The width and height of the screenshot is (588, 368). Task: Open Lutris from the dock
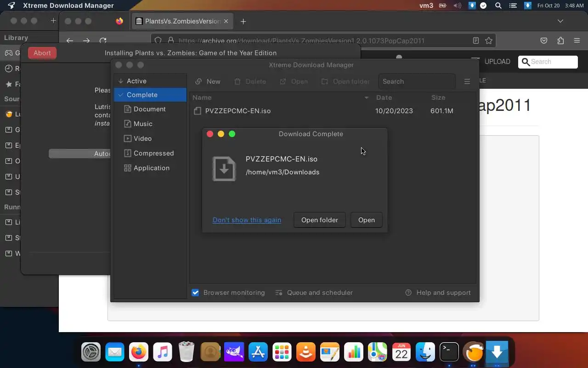473,353
